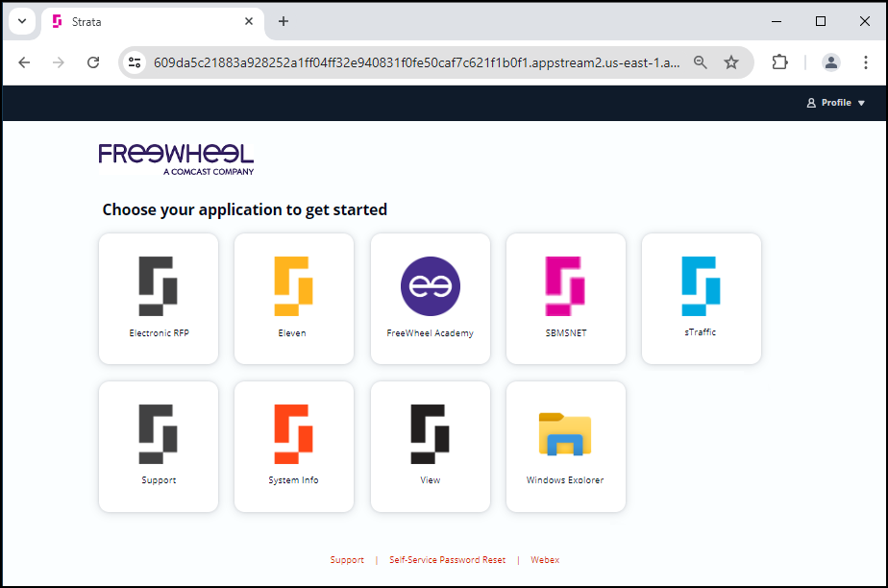Click the View label text

click(x=431, y=479)
